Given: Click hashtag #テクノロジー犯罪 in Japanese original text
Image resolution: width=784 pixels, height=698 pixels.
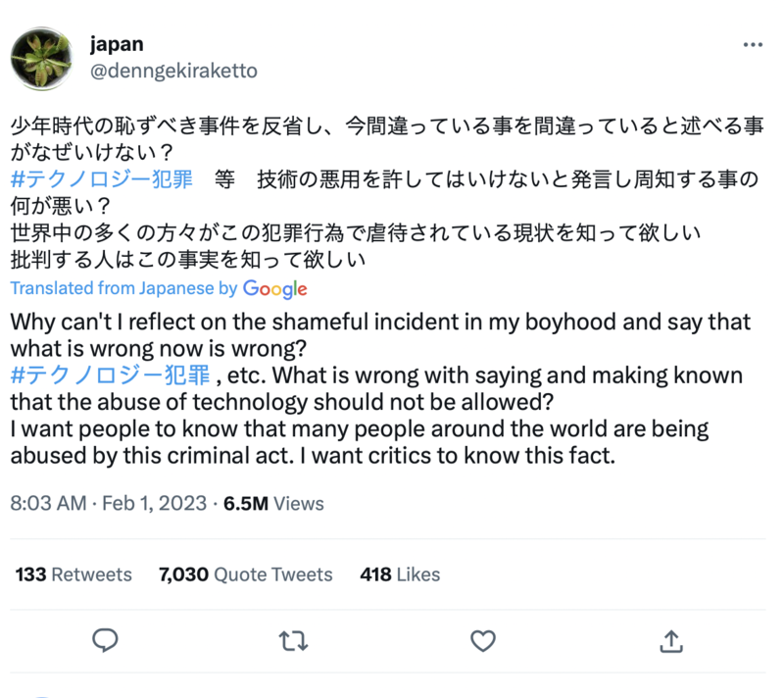Looking at the screenshot, I should pos(102,179).
